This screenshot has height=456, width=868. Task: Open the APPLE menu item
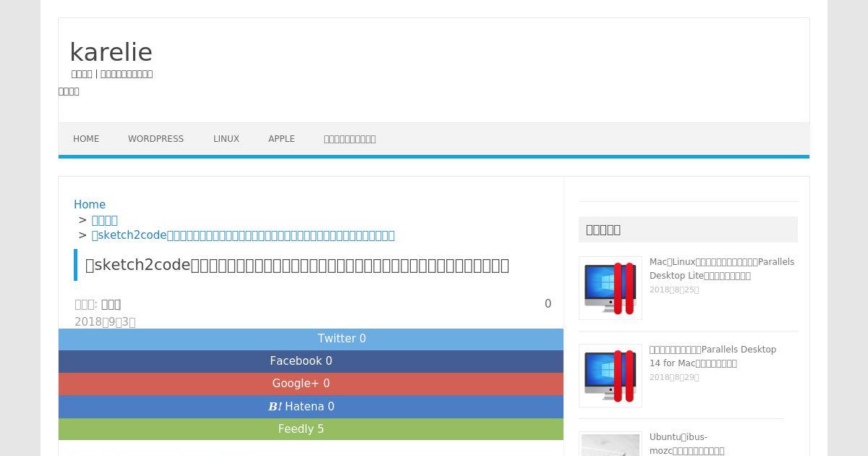click(x=281, y=139)
